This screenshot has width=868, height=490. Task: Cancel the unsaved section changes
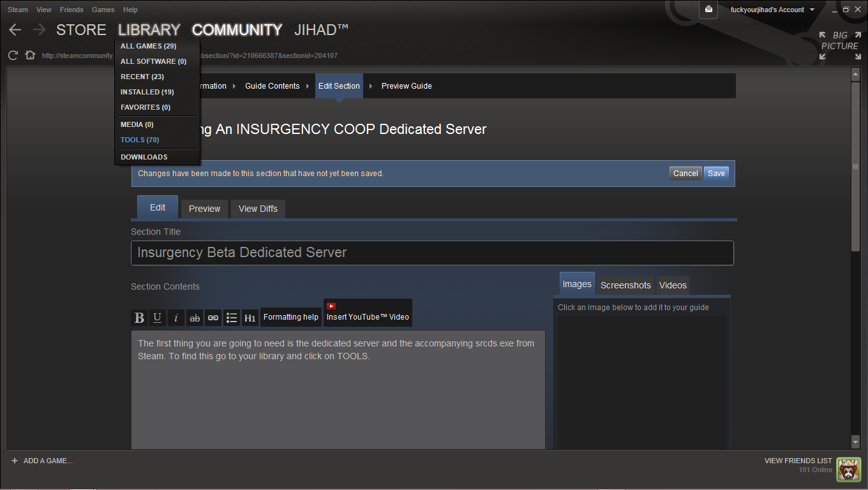point(685,174)
